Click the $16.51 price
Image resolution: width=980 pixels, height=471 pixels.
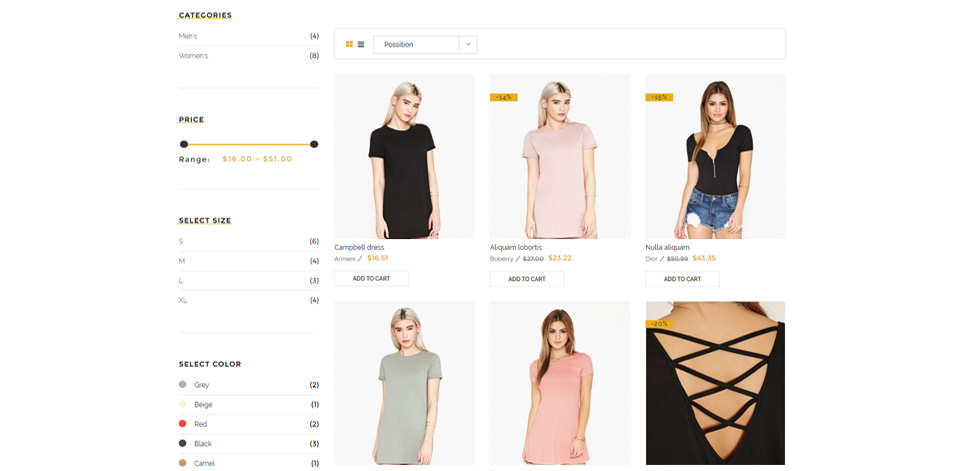378,258
